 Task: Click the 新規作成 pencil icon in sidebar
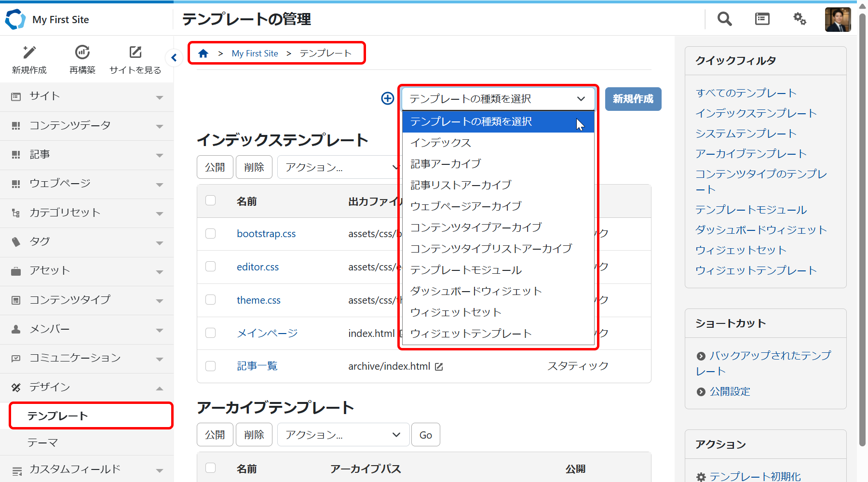click(29, 52)
